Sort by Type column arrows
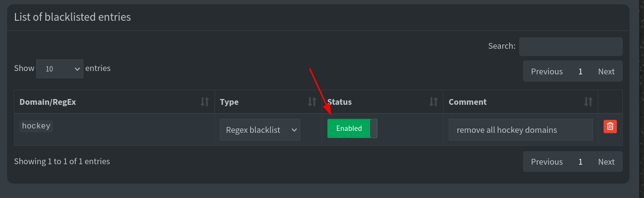This screenshot has height=198, width=644. (x=312, y=102)
